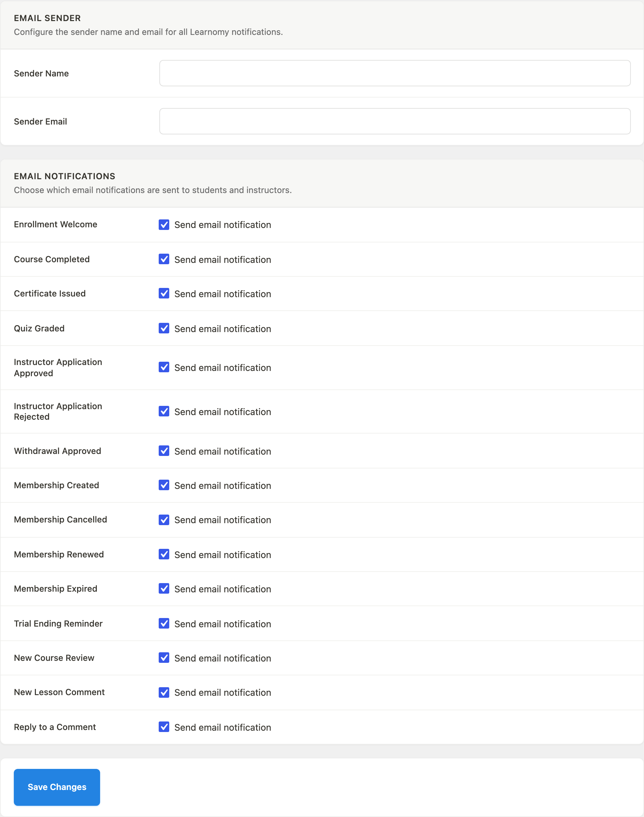Click the 'Certificate Issued' row label
Viewport: 644px width, 817px height.
[50, 294]
